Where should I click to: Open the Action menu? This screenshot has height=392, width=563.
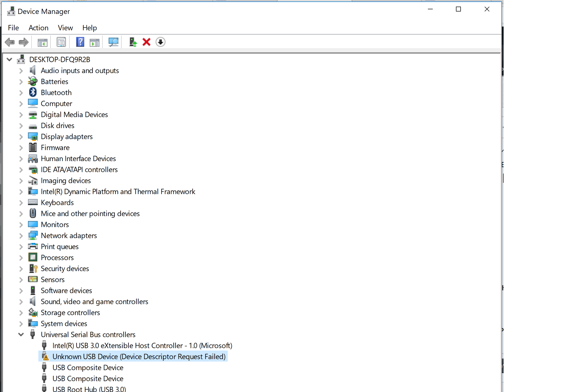coord(39,28)
